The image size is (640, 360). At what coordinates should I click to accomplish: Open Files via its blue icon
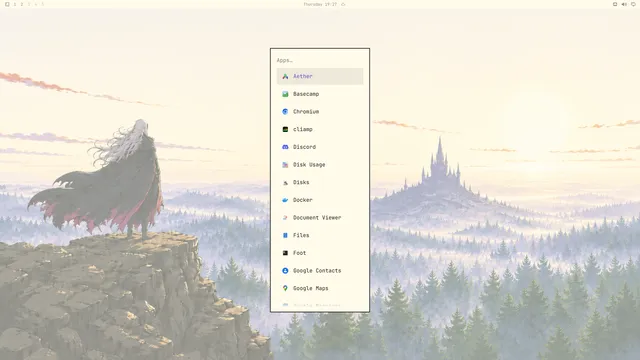(285, 235)
